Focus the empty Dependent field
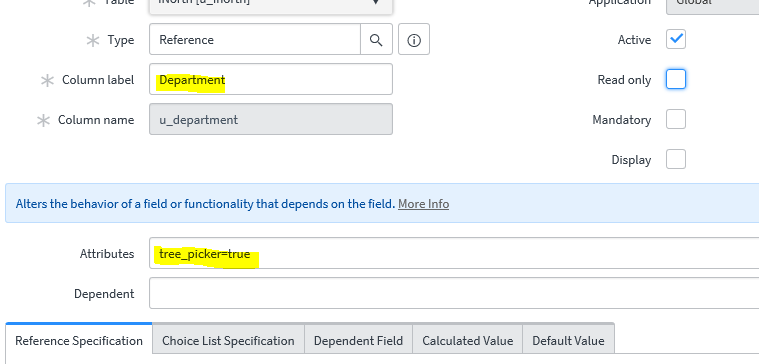This screenshot has width=759, height=364. point(454,293)
